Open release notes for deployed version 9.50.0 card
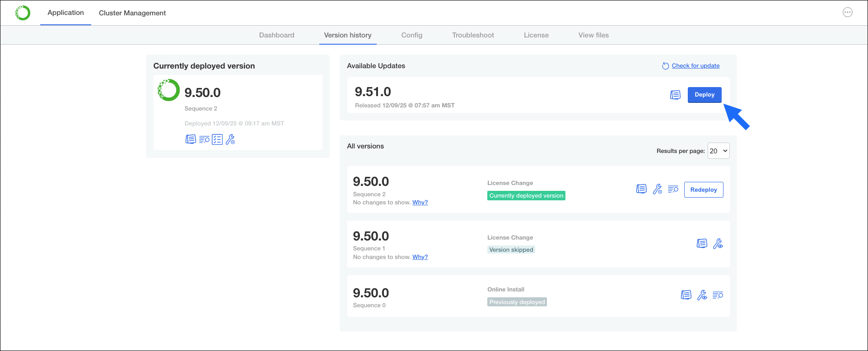 (191, 139)
